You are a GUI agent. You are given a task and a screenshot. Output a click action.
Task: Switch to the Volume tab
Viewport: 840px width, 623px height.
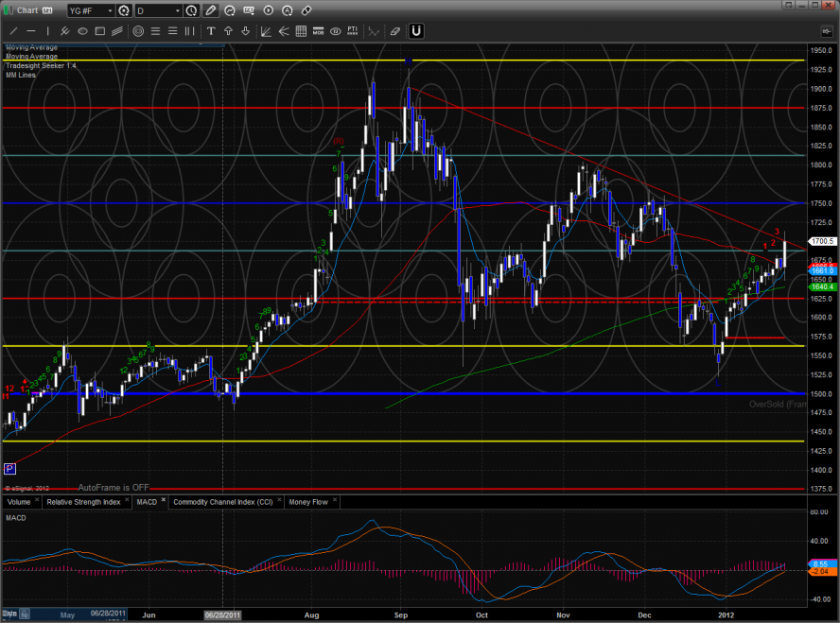19,502
